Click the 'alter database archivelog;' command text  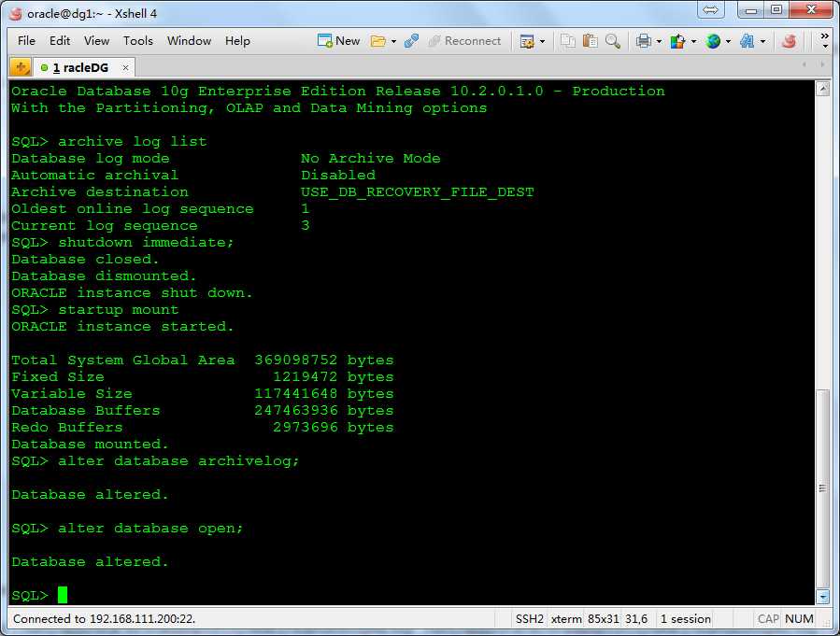pyautogui.click(x=178, y=461)
